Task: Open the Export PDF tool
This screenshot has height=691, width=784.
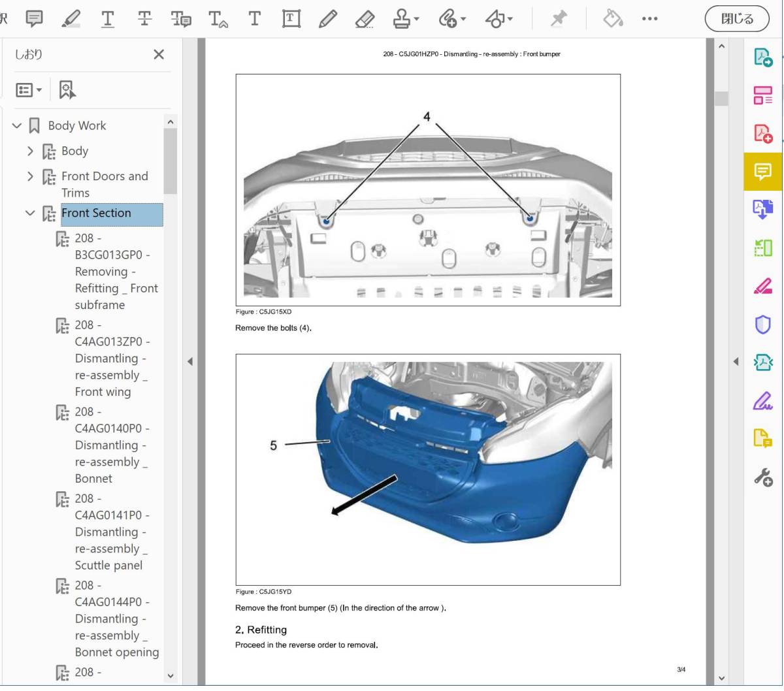Action: (763, 57)
